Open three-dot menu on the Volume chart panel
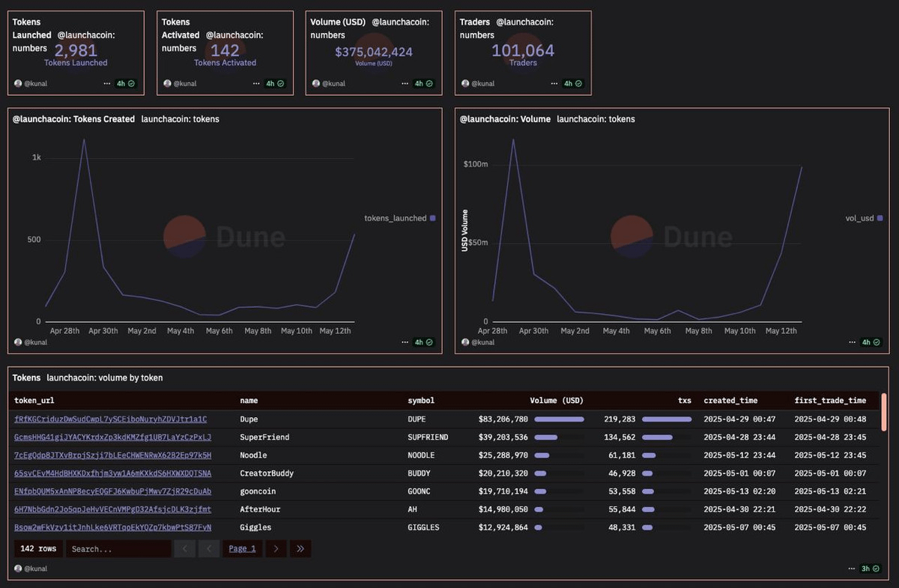The width and height of the screenshot is (899, 588). tap(850, 342)
